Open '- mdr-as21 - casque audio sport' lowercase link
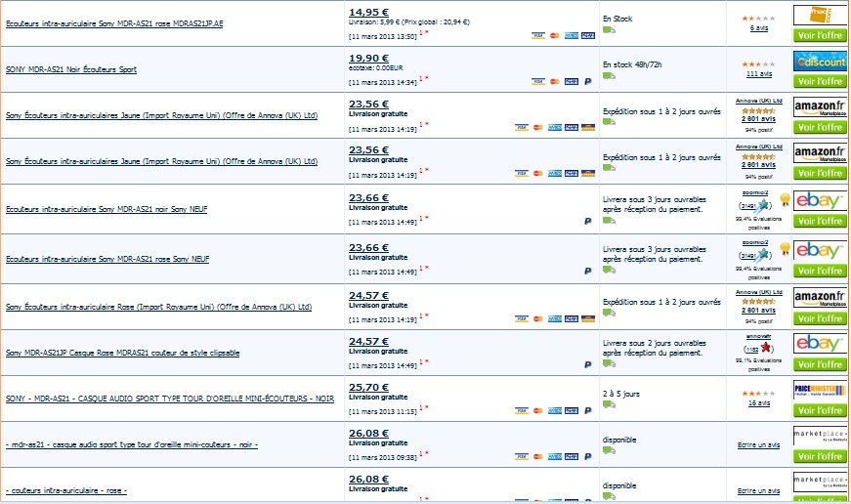This screenshot has height=504, width=851. coord(132,444)
